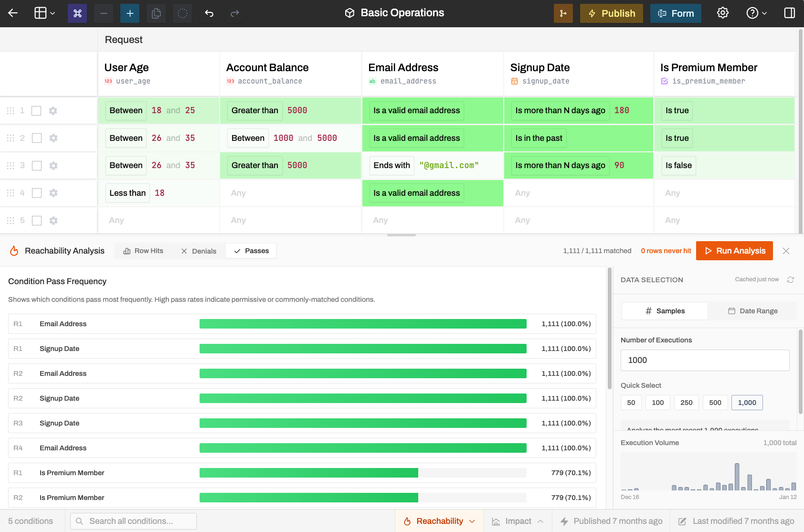Click the R3 Signup Date pass bar
The image size is (804, 532).
click(x=363, y=423)
